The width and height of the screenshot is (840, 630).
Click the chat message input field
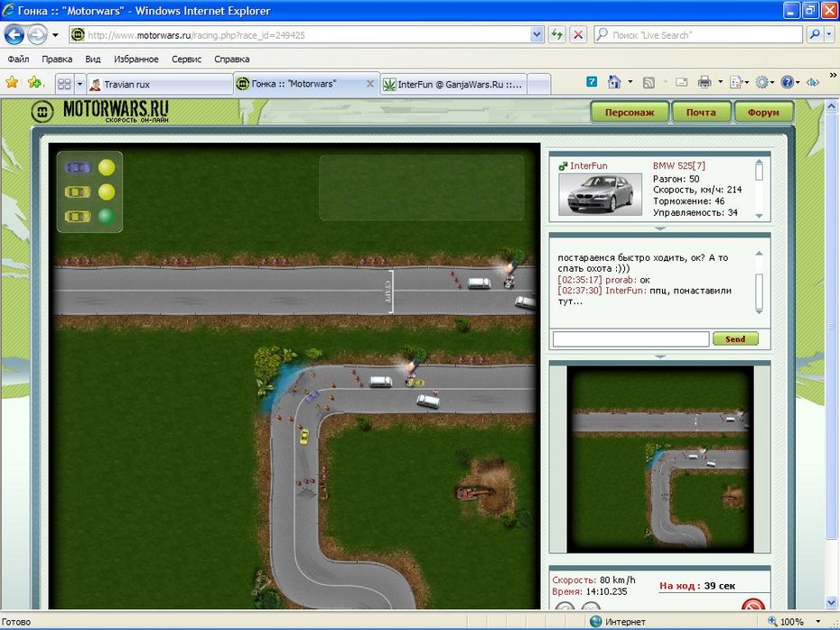[630, 339]
